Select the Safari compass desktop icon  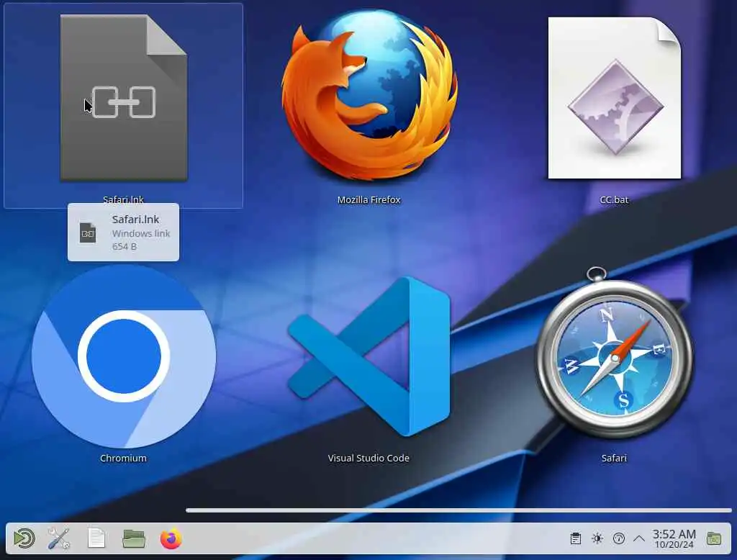click(x=615, y=353)
